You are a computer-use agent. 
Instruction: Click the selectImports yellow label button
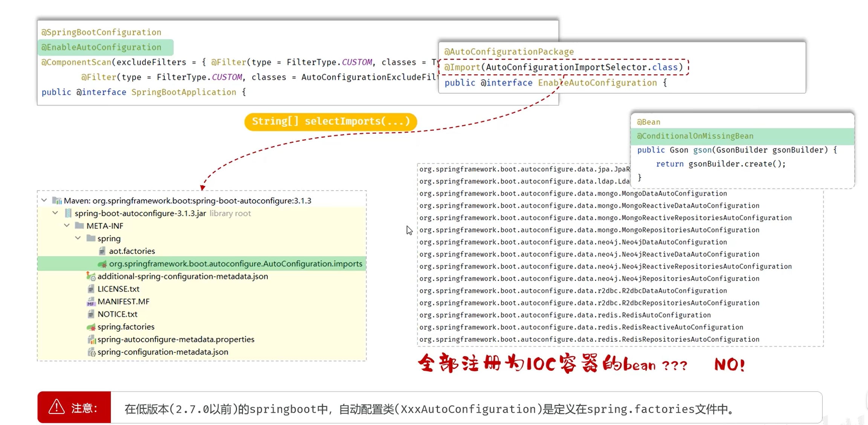(331, 122)
